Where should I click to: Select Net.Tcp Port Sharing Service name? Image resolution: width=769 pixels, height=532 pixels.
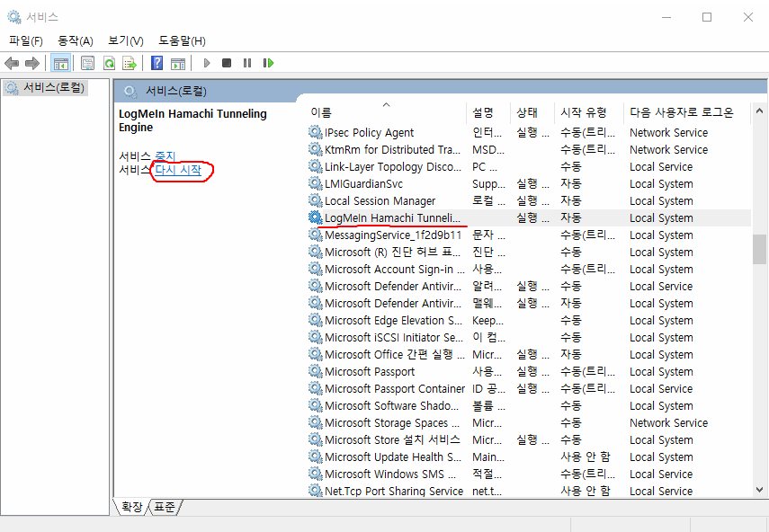(394, 491)
